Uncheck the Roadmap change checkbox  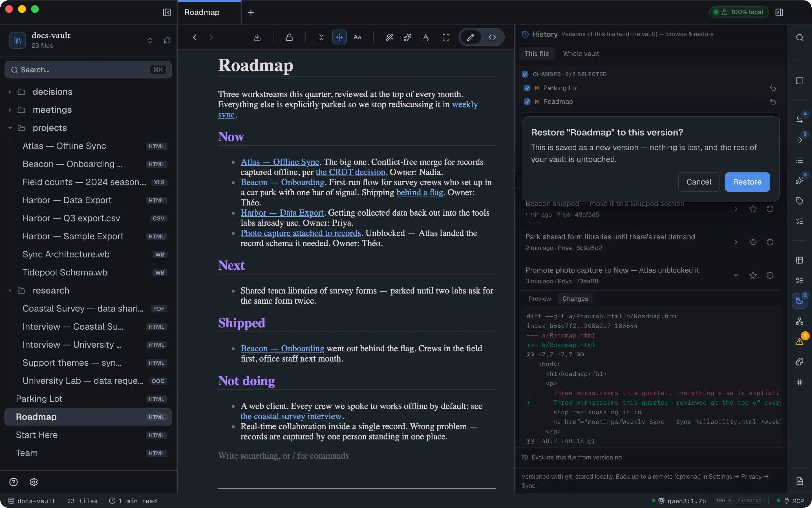pos(527,102)
